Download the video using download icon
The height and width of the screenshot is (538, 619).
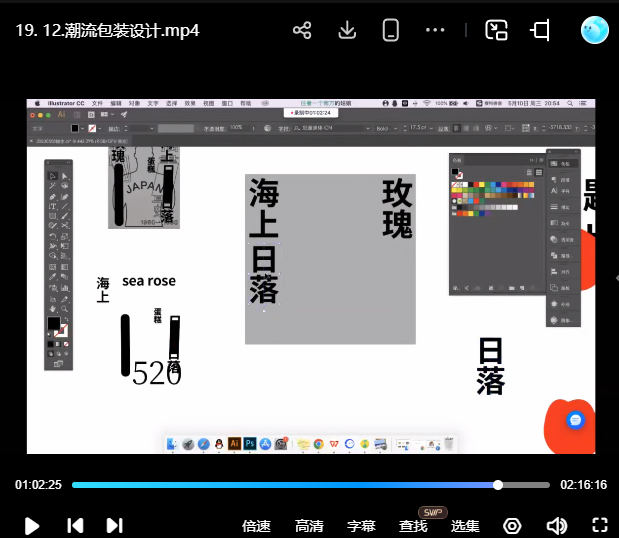347,30
